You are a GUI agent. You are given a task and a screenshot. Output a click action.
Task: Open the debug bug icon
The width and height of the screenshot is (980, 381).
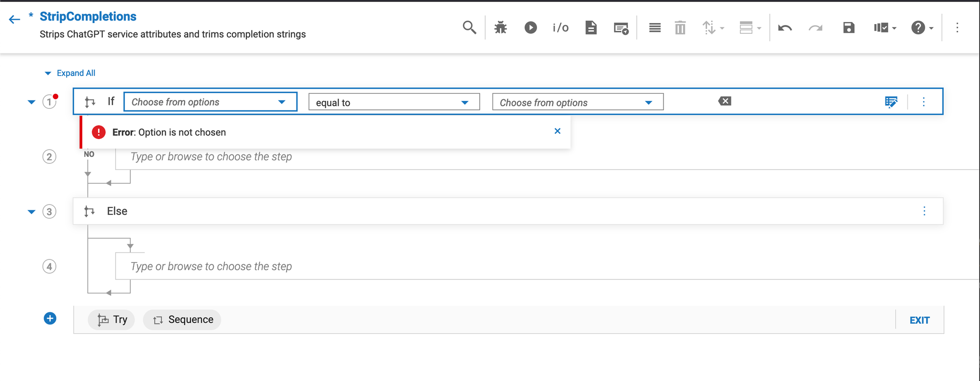point(500,27)
